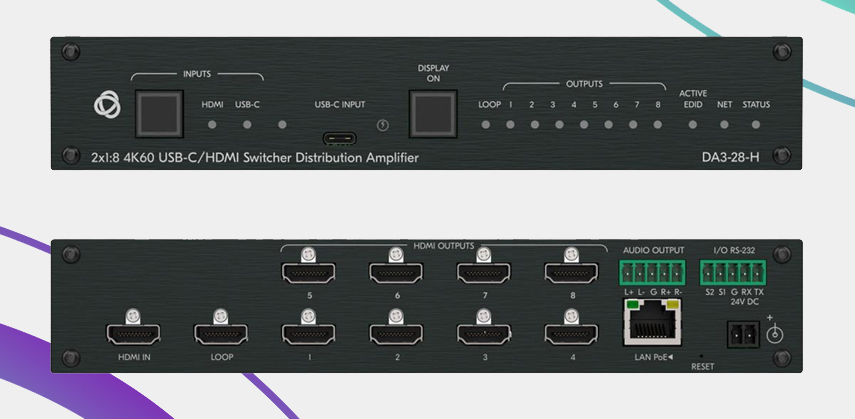Click the '24V DC' label text

[x=745, y=302]
